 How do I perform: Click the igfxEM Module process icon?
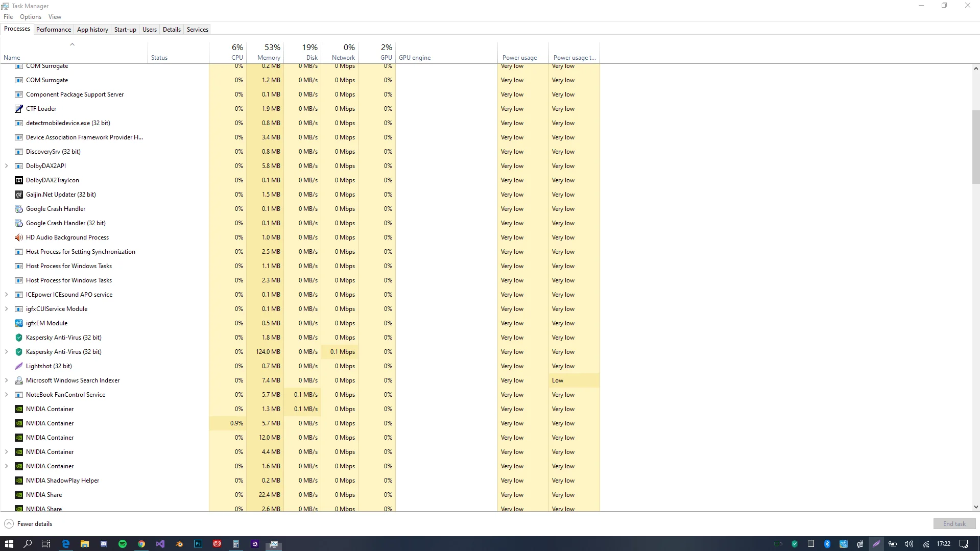(19, 323)
